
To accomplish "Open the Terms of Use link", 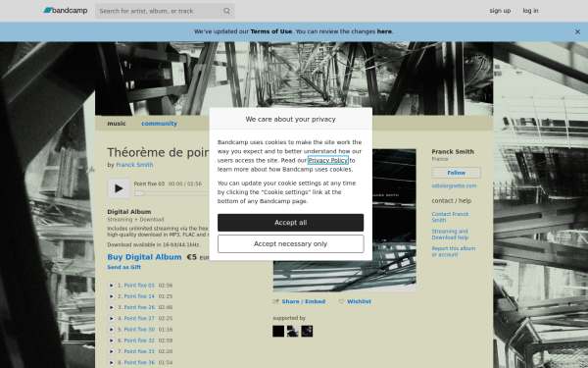I will click(x=270, y=31).
